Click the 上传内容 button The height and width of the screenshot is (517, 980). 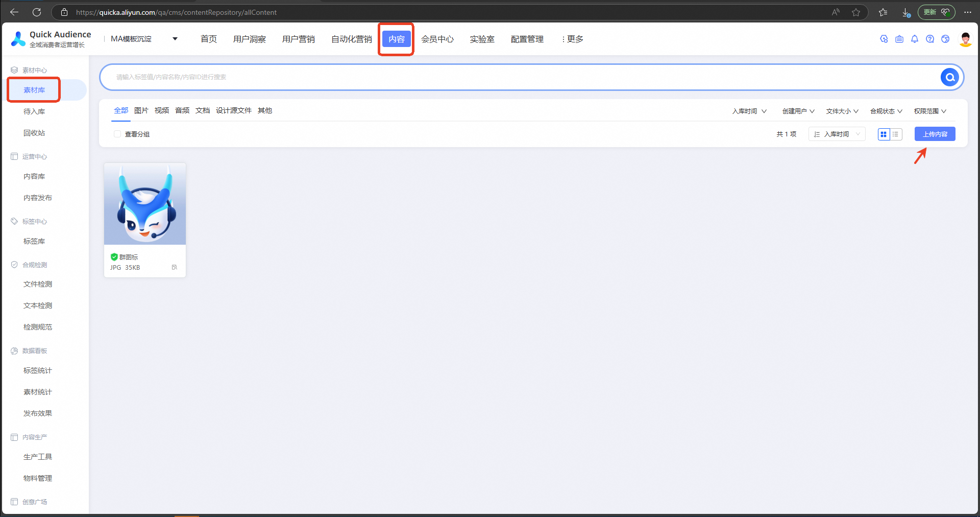point(935,134)
